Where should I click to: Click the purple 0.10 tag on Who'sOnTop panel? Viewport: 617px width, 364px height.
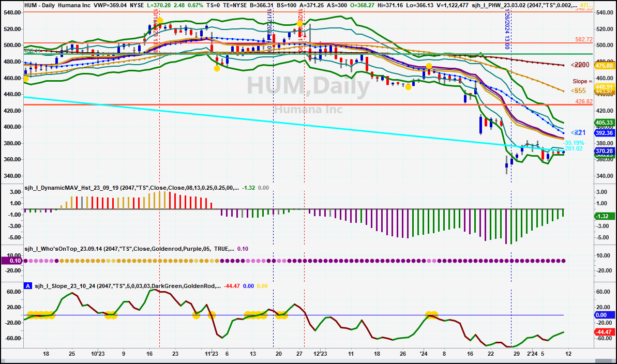coord(12,261)
